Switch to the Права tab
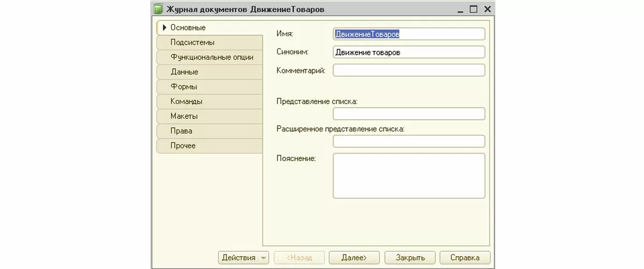 tap(181, 131)
